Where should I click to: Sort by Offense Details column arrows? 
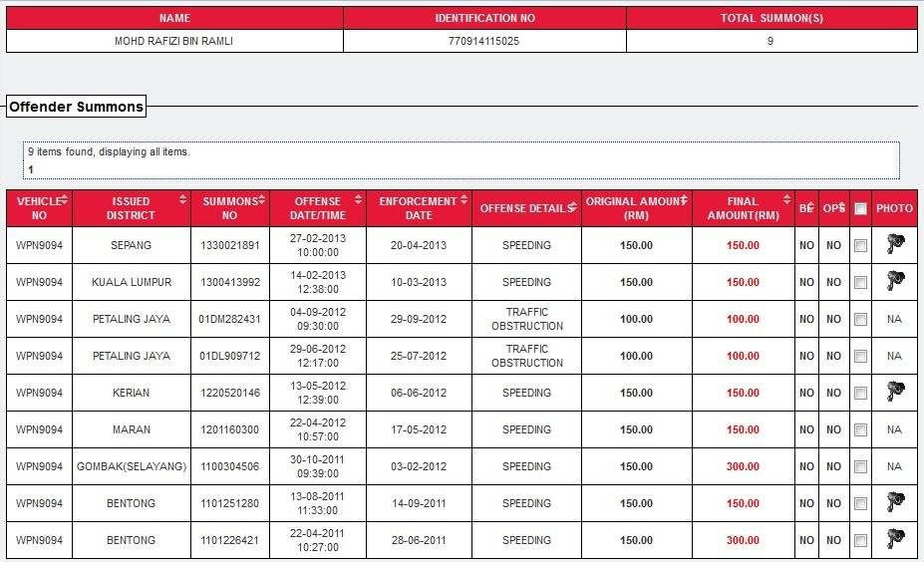[572, 207]
